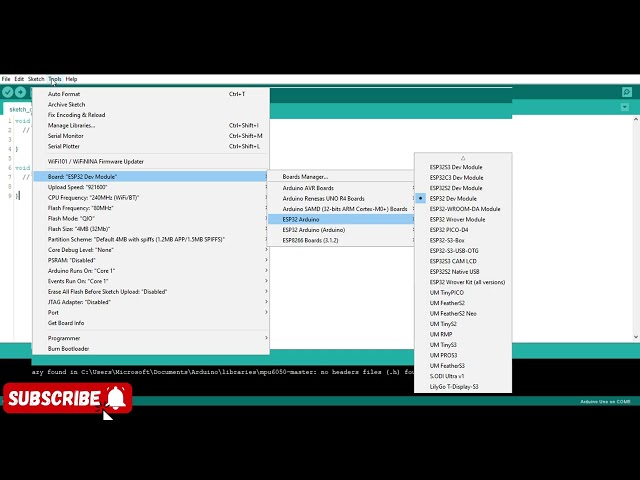Image resolution: width=640 pixels, height=480 pixels.
Task: Expand Arduino Renesas UNO R4 Boards
Action: click(x=341, y=198)
